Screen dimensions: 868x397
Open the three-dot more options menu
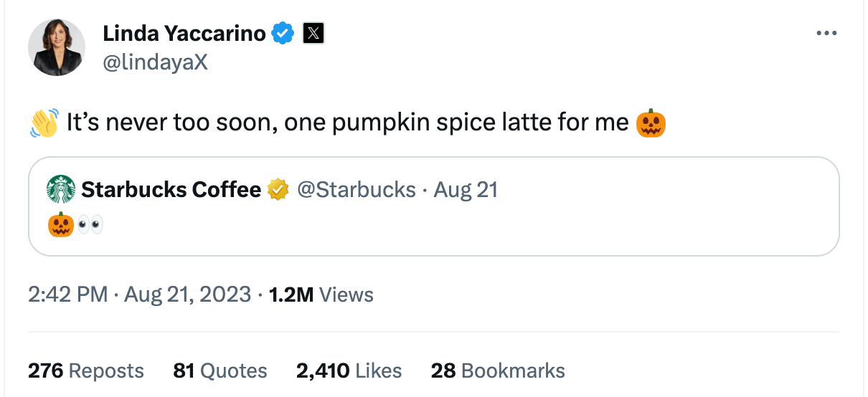(826, 34)
